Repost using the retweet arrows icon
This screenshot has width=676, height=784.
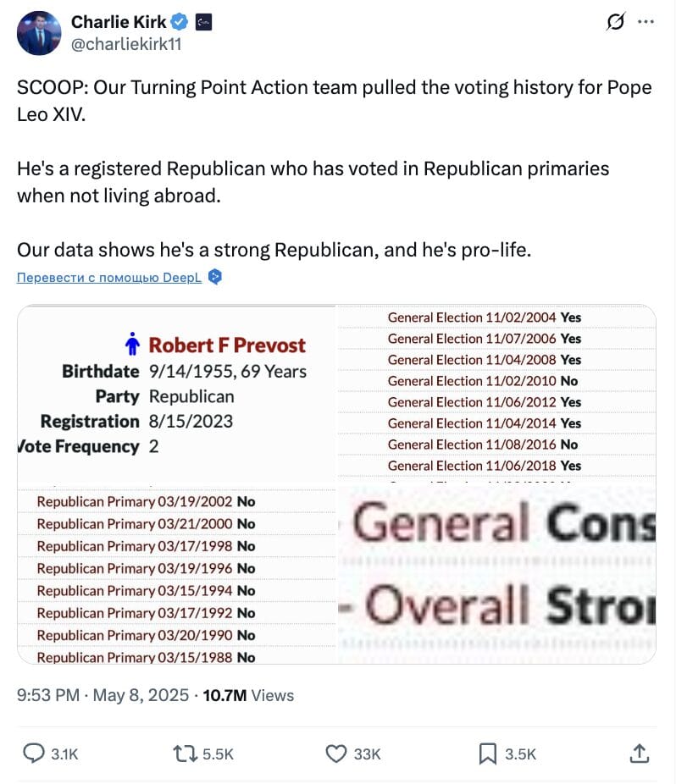pos(186,754)
